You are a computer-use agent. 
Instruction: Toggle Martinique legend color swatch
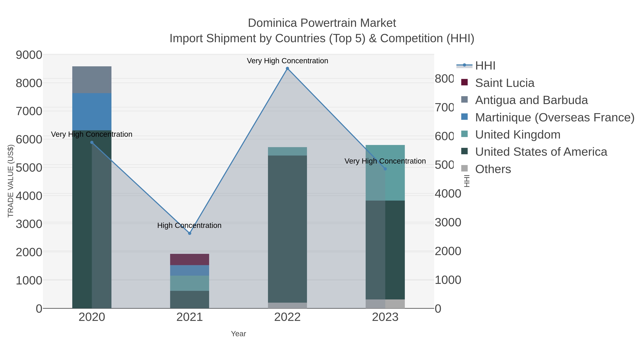[x=464, y=117]
